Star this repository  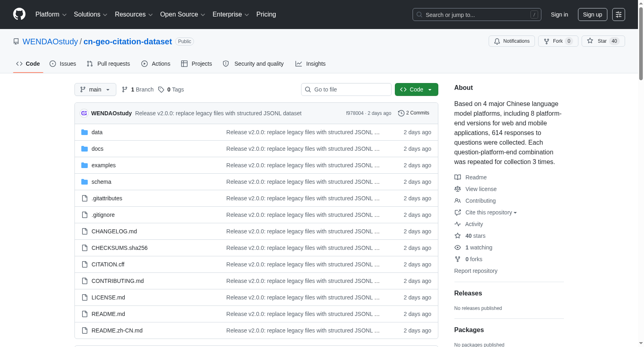pyautogui.click(x=603, y=41)
